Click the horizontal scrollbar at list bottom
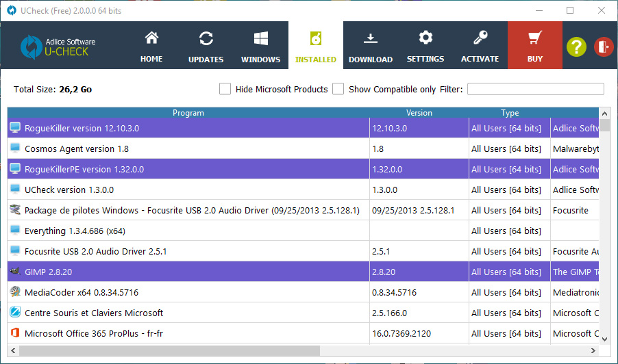618x364 pixels. [171, 350]
